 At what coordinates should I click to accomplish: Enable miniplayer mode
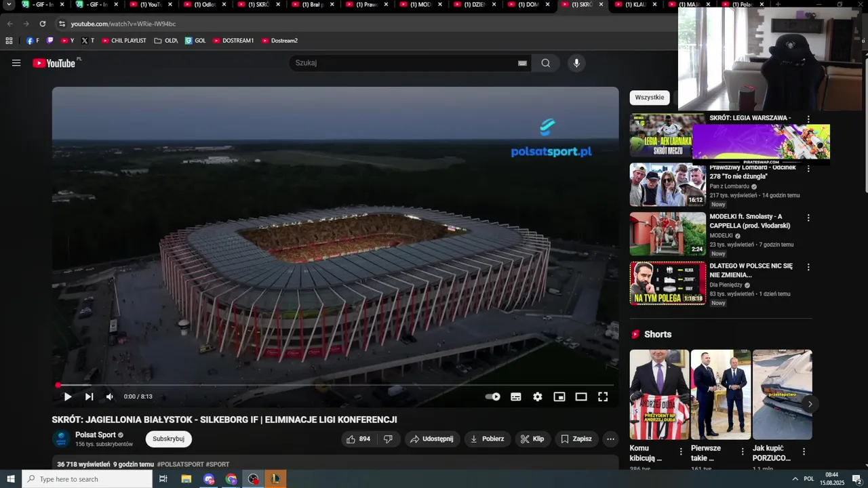[x=559, y=396]
